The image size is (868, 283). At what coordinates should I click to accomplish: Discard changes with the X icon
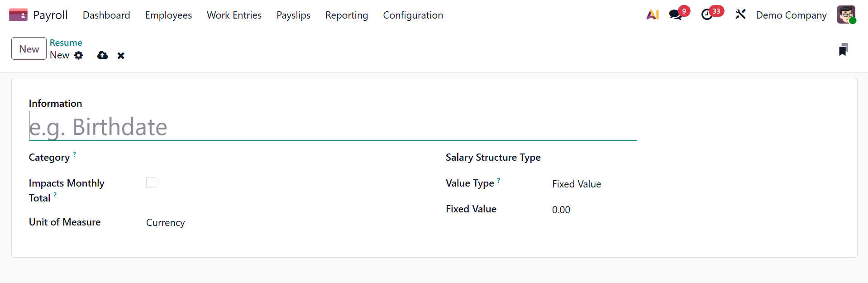(x=121, y=56)
